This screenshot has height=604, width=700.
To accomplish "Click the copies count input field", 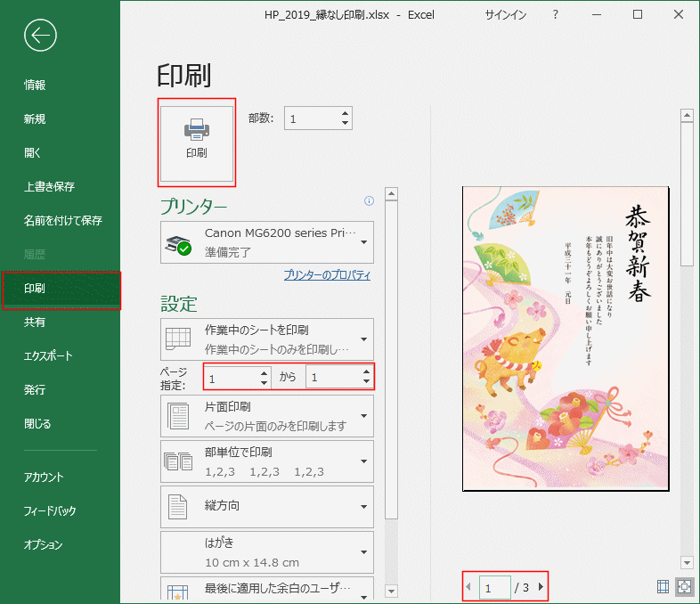I will pos(312,118).
